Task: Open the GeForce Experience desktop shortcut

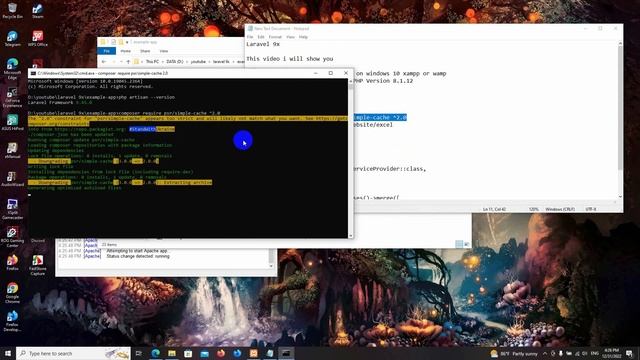Action: [x=12, y=98]
